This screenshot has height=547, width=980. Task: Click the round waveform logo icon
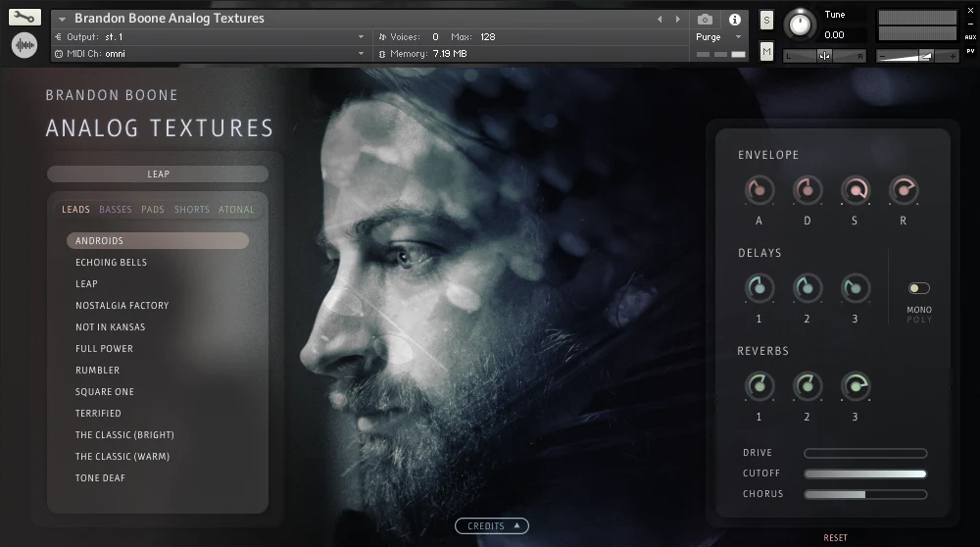tap(24, 45)
